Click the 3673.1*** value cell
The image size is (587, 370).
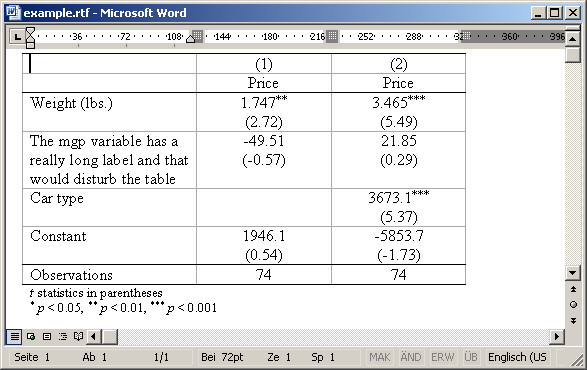tap(399, 207)
